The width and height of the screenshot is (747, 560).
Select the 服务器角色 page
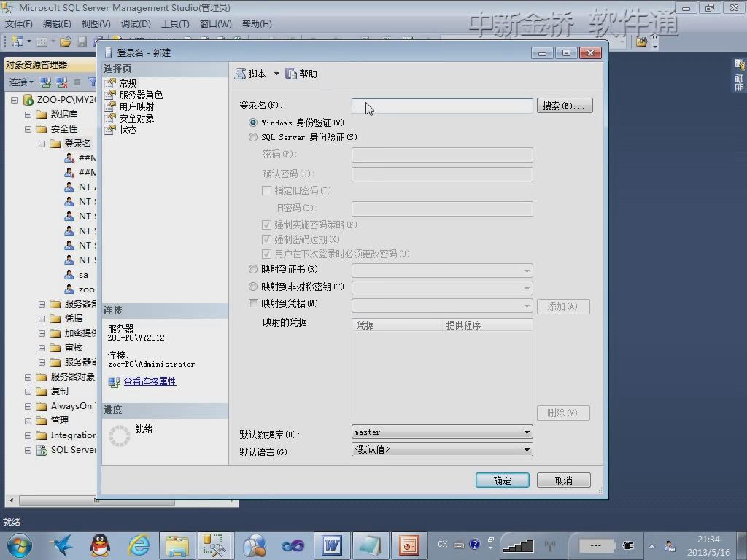coord(141,95)
